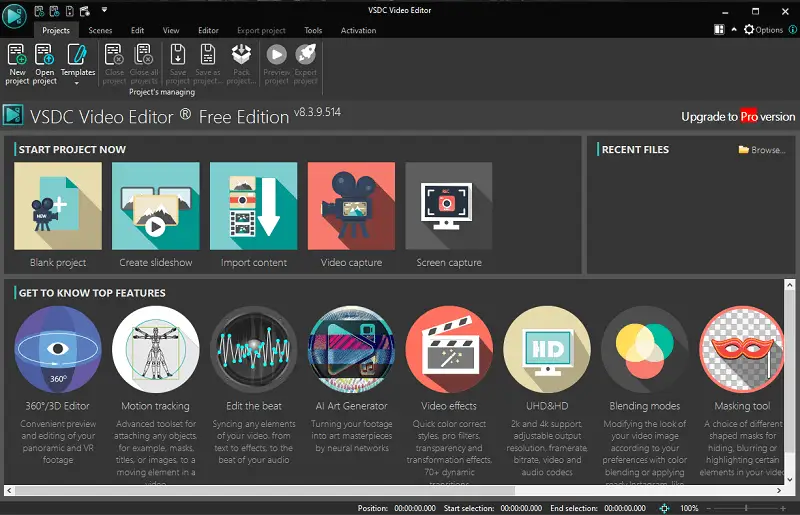Click the Preview project play icon
Image resolution: width=800 pixels, height=515 pixels.
pos(277,54)
